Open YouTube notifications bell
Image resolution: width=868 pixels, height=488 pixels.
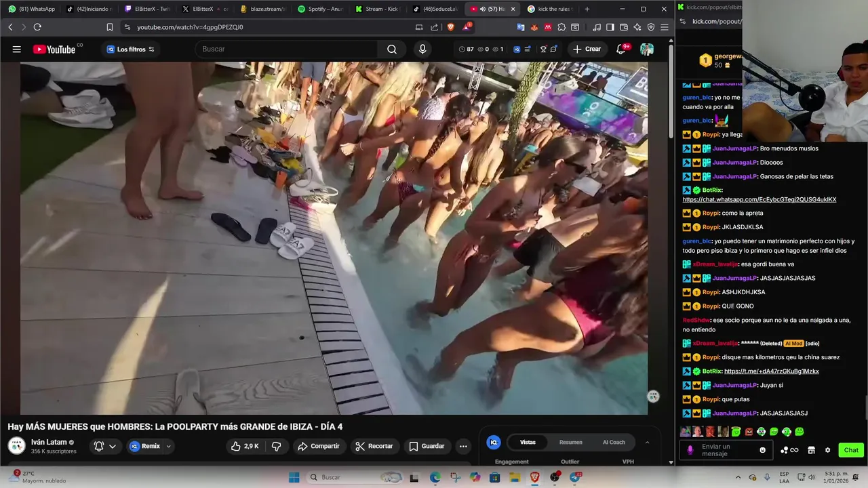(621, 49)
